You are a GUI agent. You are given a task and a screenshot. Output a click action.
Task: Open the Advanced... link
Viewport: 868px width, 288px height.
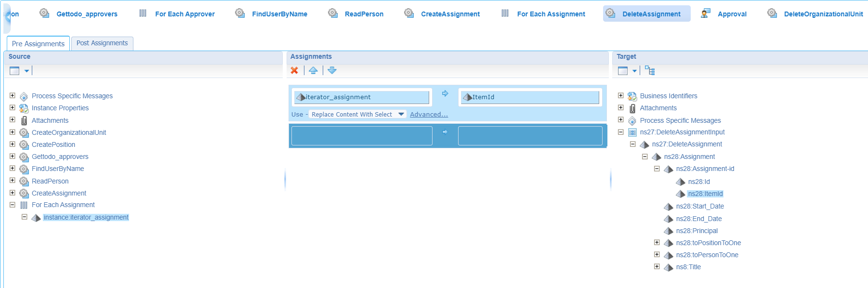429,114
